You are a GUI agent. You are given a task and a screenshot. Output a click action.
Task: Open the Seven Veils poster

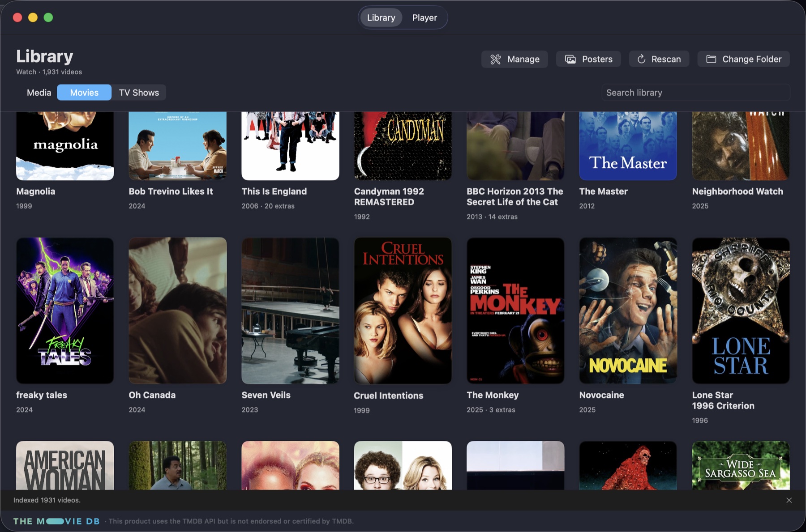[291, 311]
